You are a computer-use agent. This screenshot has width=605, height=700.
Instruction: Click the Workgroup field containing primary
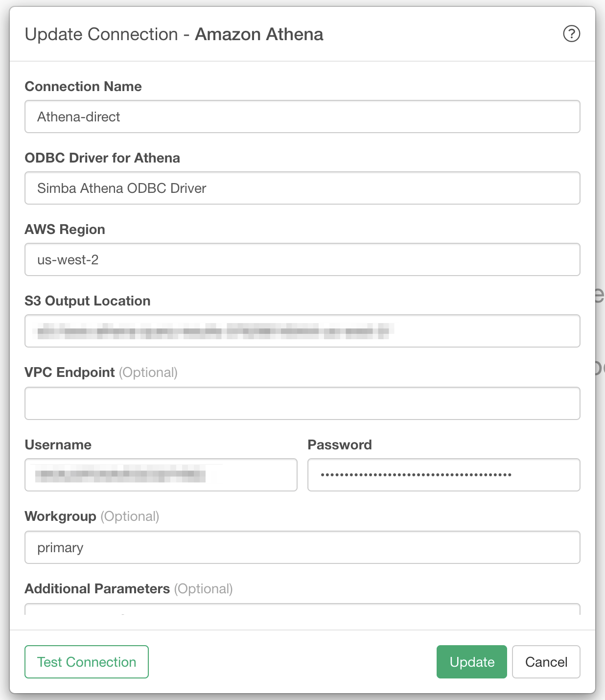click(302, 547)
